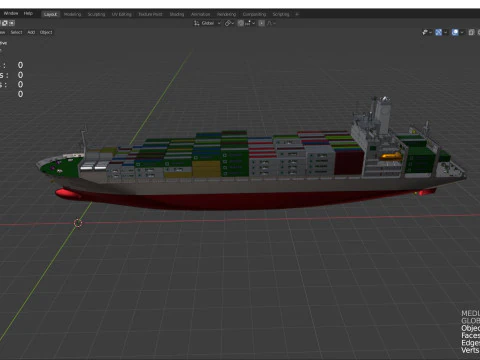Open the Add menu in viewport header
This screenshot has height=360, width=480.
(31, 32)
